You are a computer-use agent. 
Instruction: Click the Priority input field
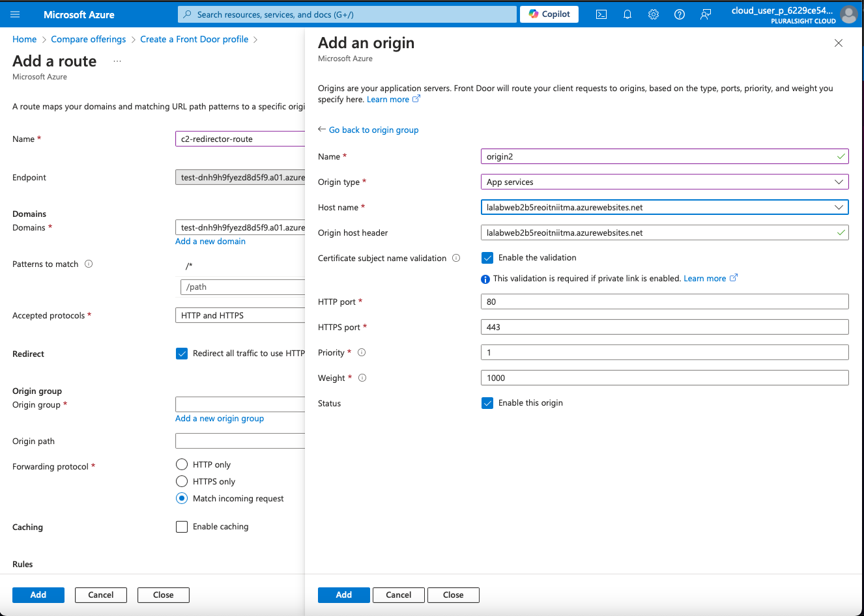[665, 352]
